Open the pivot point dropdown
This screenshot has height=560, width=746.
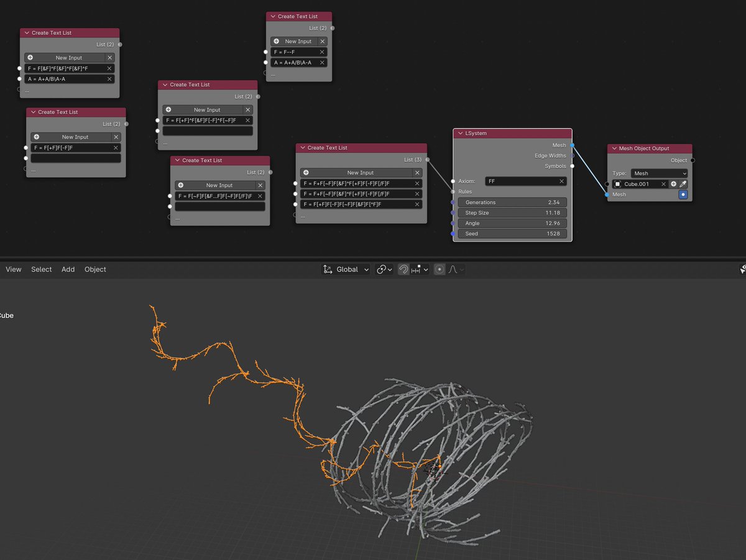pos(383,269)
